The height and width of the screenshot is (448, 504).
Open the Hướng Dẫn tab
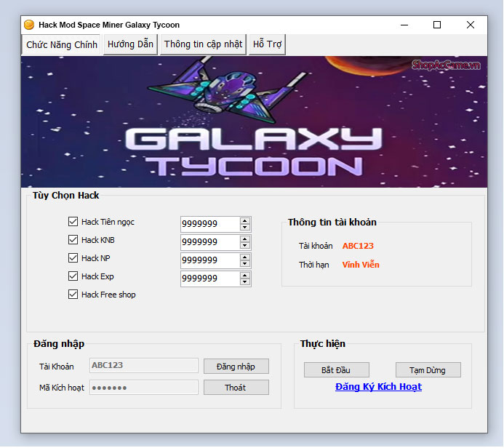[x=130, y=44]
